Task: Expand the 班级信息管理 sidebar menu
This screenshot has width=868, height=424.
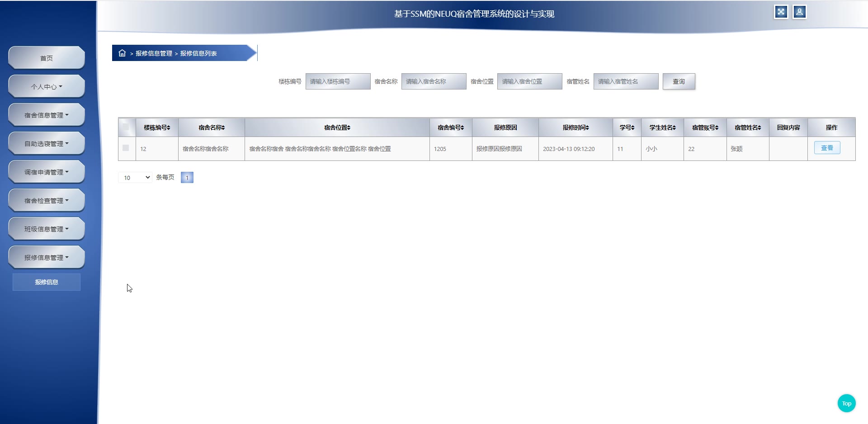Action: click(x=47, y=229)
